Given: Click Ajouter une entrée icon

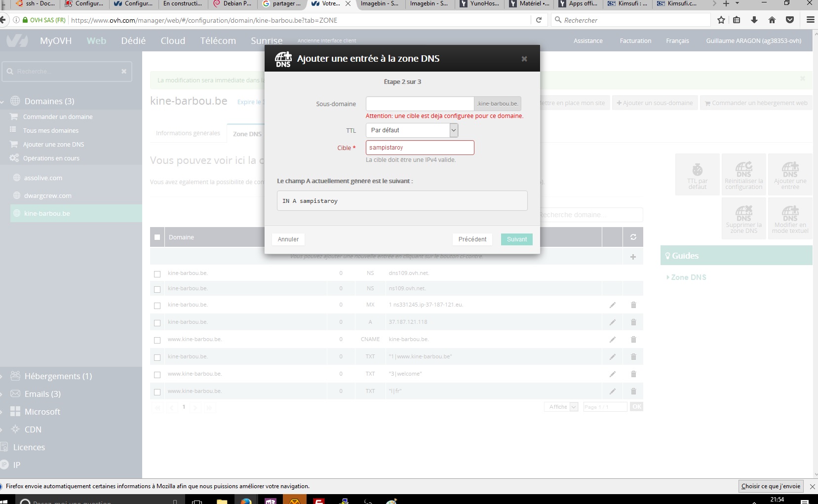Looking at the screenshot, I should click(x=790, y=174).
